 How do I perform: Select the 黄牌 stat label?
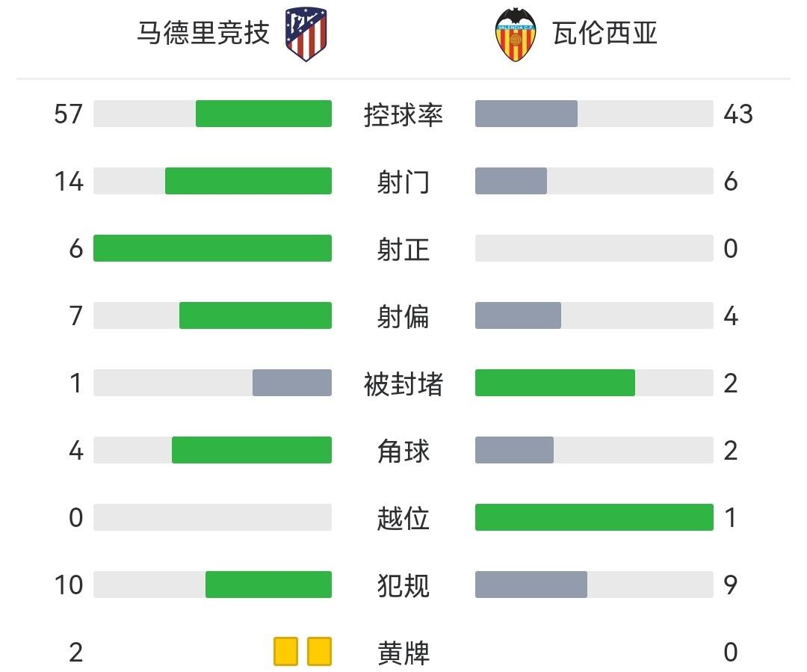[403, 653]
